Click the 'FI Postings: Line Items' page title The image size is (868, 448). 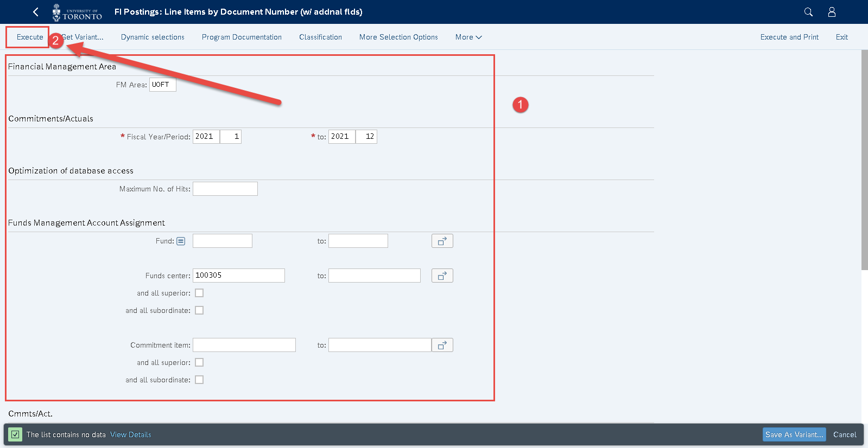coord(238,11)
